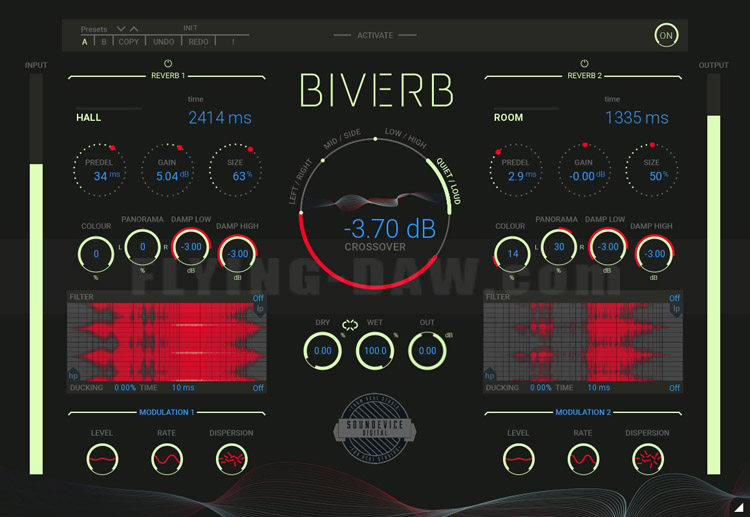The width and height of the screenshot is (750, 517).
Task: Click Reverb 1 GAIN knob
Action: 167,170
